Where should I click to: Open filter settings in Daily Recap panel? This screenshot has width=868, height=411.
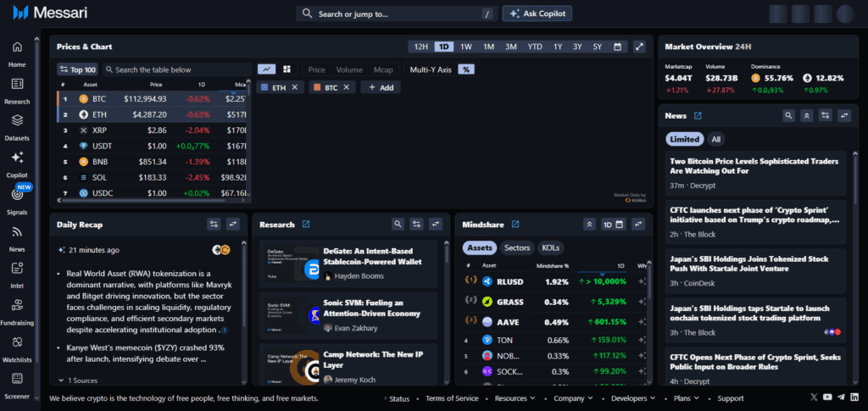tap(214, 225)
